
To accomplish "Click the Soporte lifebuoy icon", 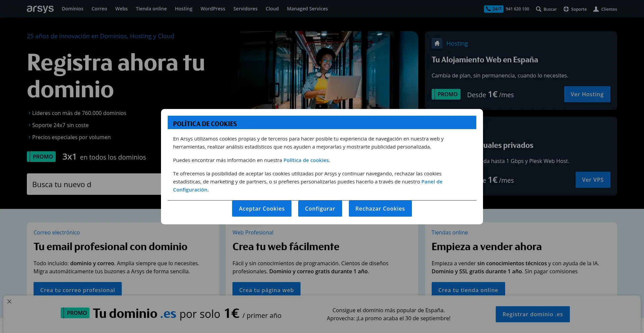I will pos(566,9).
